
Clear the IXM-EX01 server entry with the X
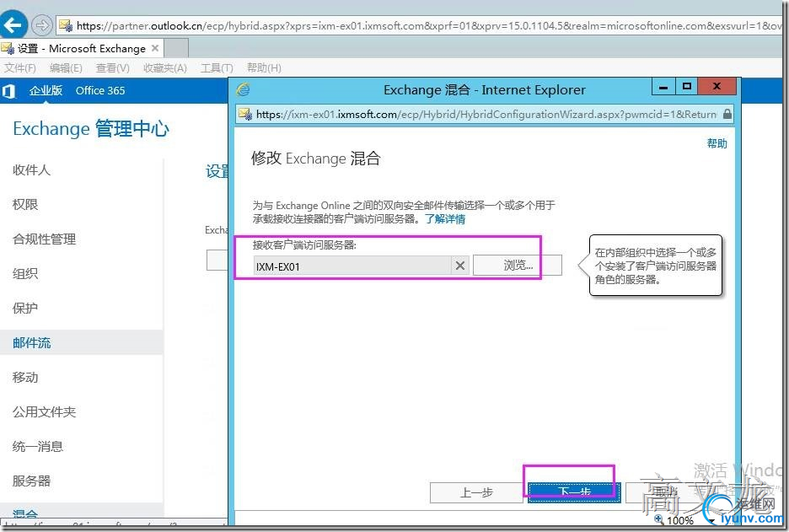pyautogui.click(x=460, y=266)
